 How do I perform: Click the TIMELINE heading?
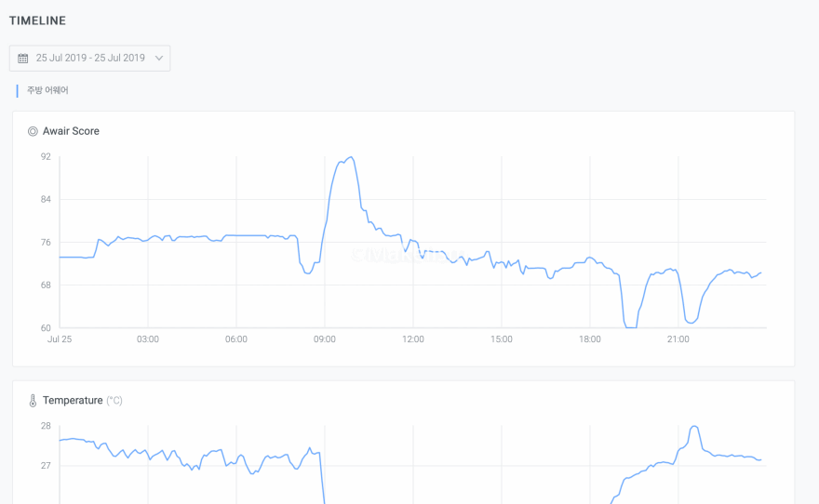[x=37, y=20]
